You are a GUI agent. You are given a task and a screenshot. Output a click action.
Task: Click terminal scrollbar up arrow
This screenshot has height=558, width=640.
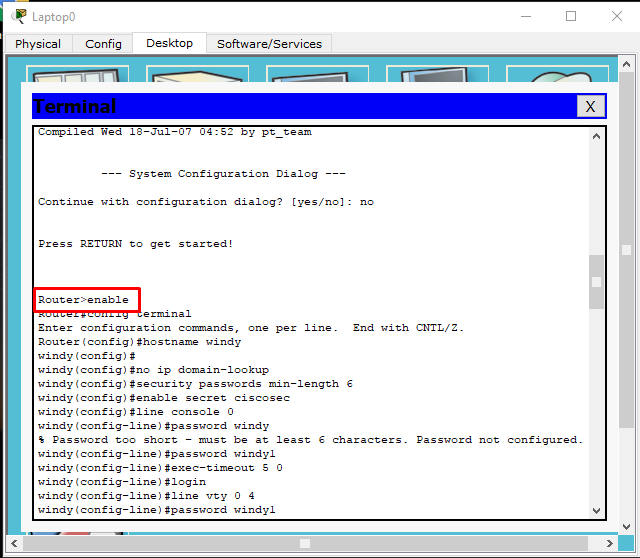pos(596,136)
